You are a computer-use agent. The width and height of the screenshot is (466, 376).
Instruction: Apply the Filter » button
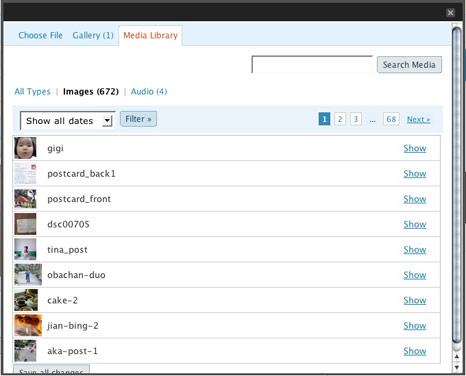[x=138, y=119]
